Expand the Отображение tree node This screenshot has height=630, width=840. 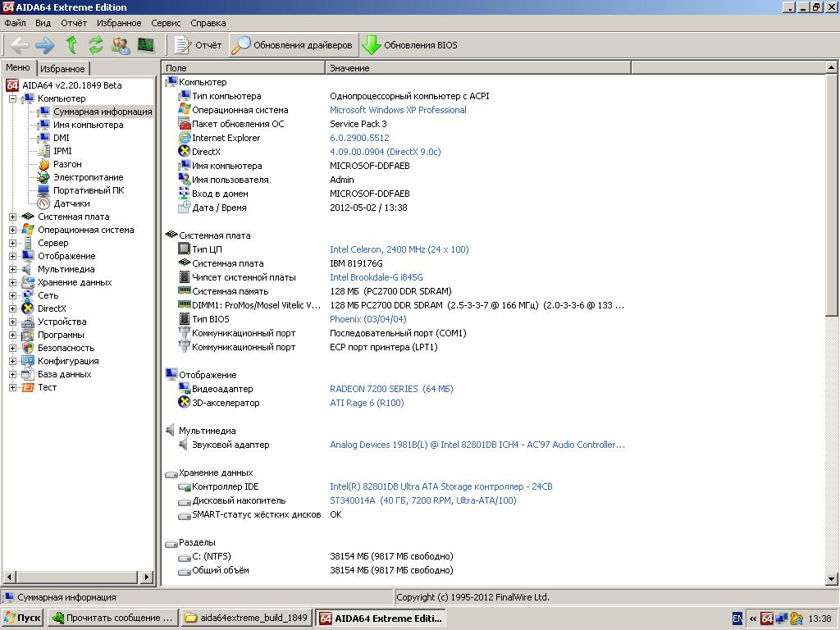13,256
